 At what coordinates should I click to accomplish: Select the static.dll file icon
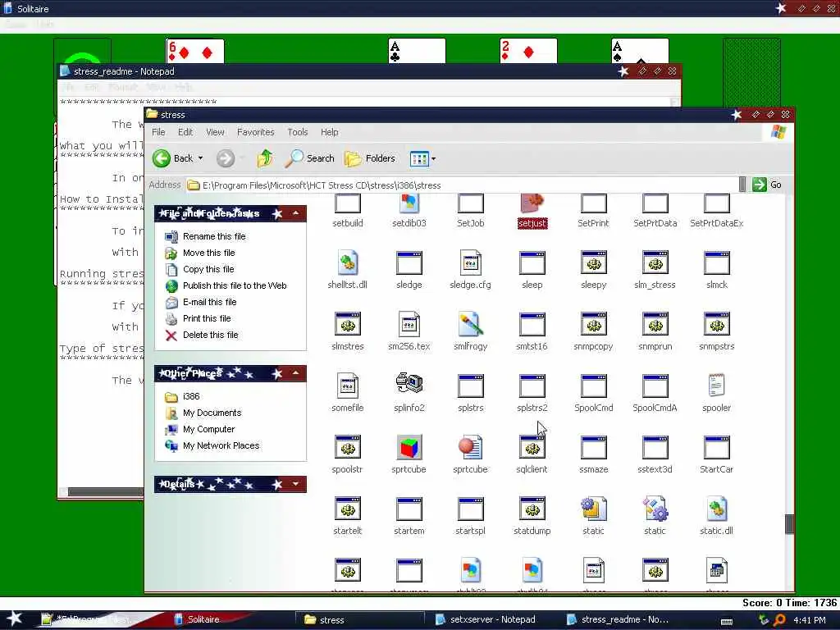(x=717, y=509)
